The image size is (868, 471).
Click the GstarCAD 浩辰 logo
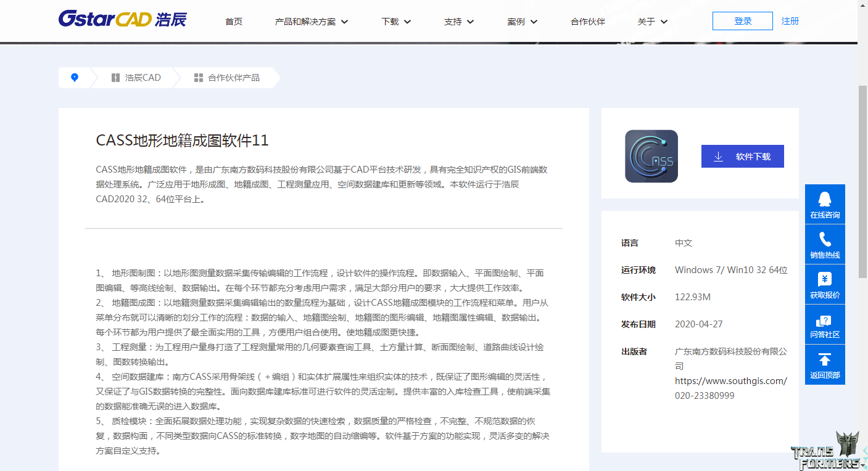pos(122,18)
